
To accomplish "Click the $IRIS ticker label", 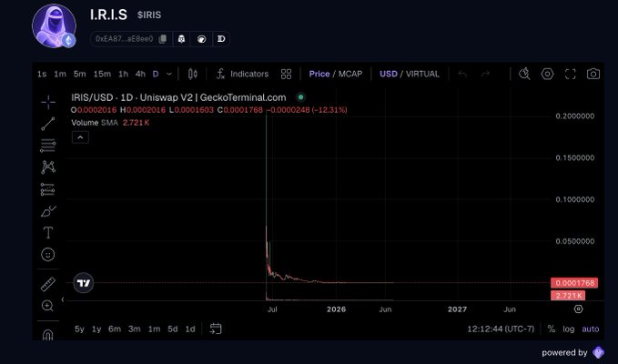I will click(149, 15).
